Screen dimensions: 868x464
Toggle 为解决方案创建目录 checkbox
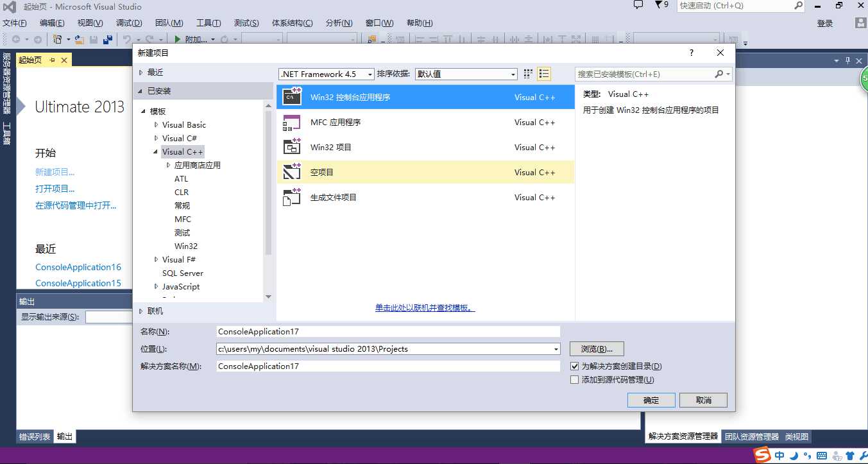[x=575, y=366]
